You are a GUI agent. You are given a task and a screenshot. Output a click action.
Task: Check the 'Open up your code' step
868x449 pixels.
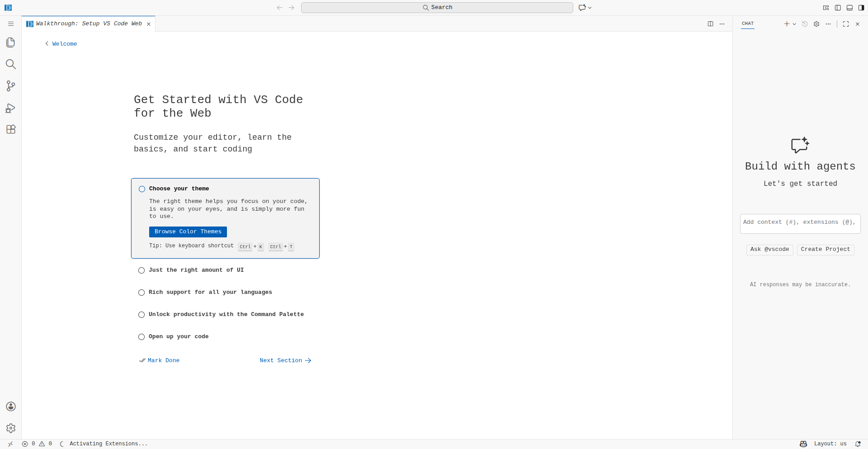[x=142, y=337]
